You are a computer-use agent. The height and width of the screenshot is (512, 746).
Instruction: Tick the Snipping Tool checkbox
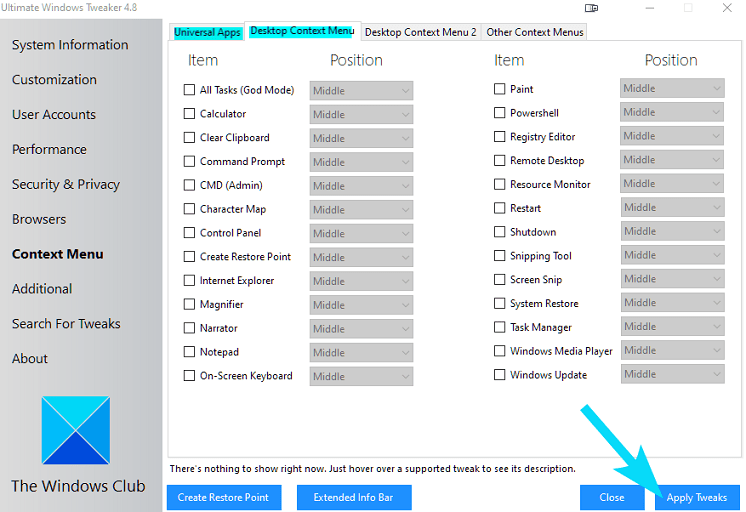(500, 256)
